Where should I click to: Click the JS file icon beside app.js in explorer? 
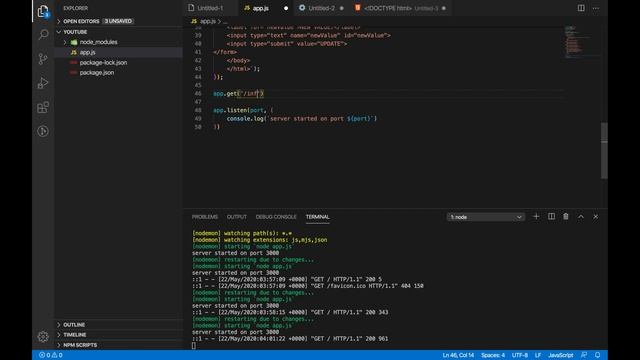click(x=73, y=52)
